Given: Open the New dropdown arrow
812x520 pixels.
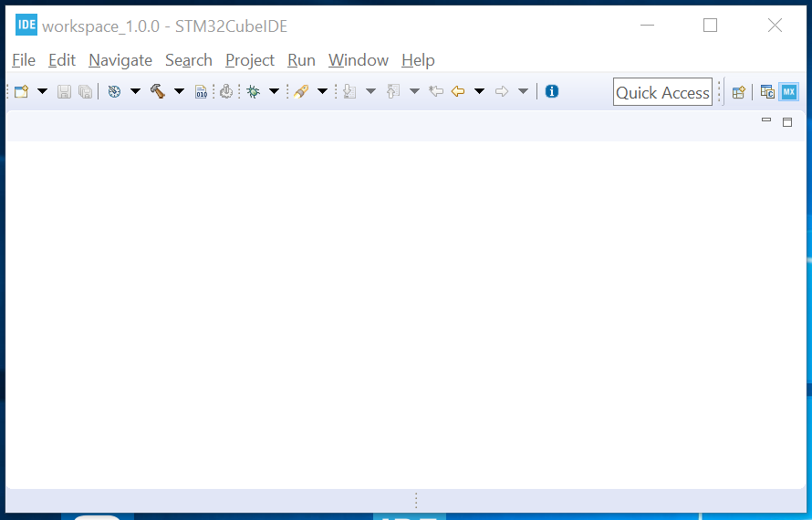Looking at the screenshot, I should [x=43, y=91].
